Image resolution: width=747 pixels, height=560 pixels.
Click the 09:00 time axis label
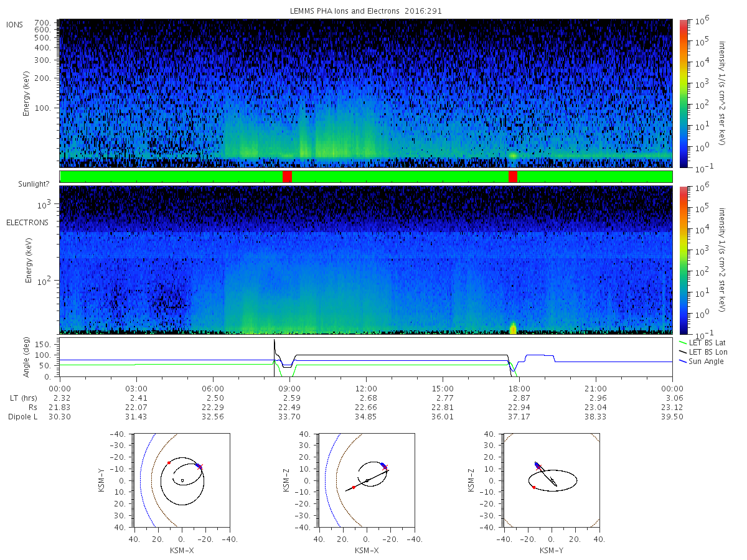coord(289,388)
